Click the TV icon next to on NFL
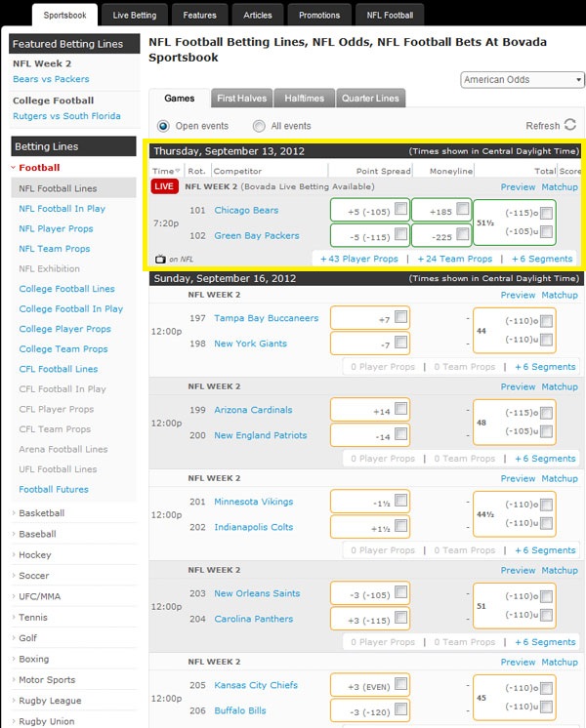This screenshot has height=728, width=586. click(x=160, y=259)
